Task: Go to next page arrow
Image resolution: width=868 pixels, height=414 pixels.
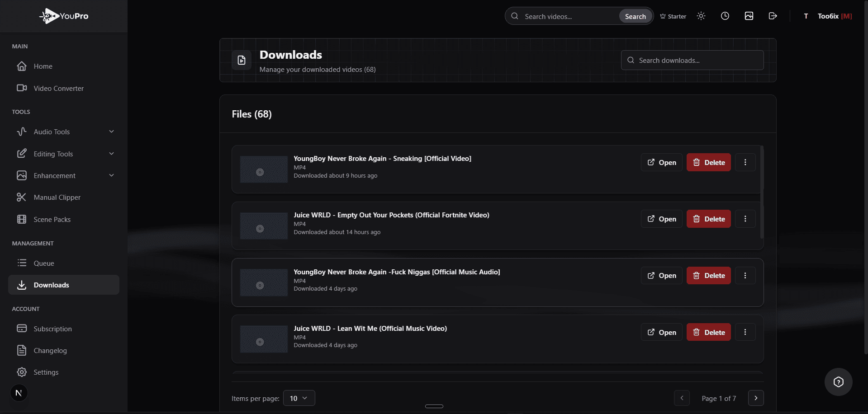Action: click(x=756, y=398)
